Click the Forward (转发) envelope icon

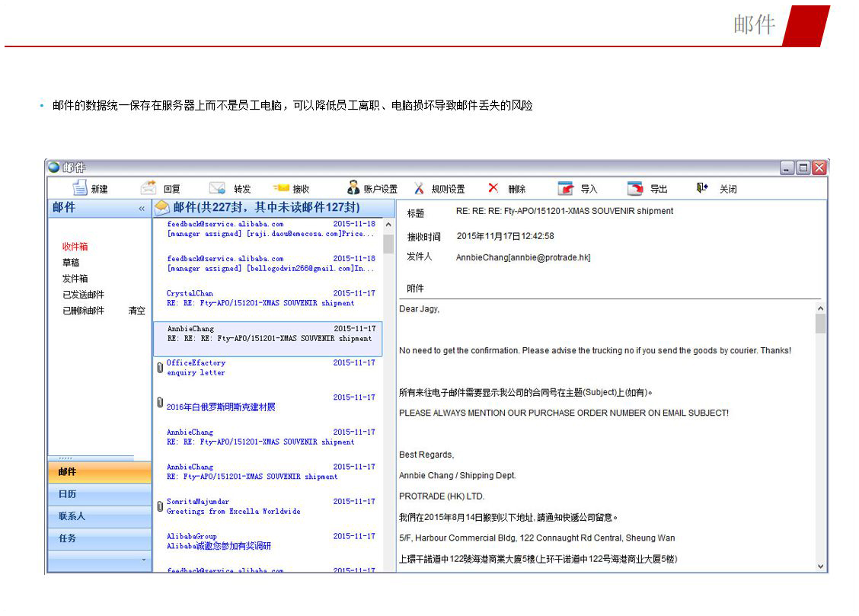click(218, 188)
